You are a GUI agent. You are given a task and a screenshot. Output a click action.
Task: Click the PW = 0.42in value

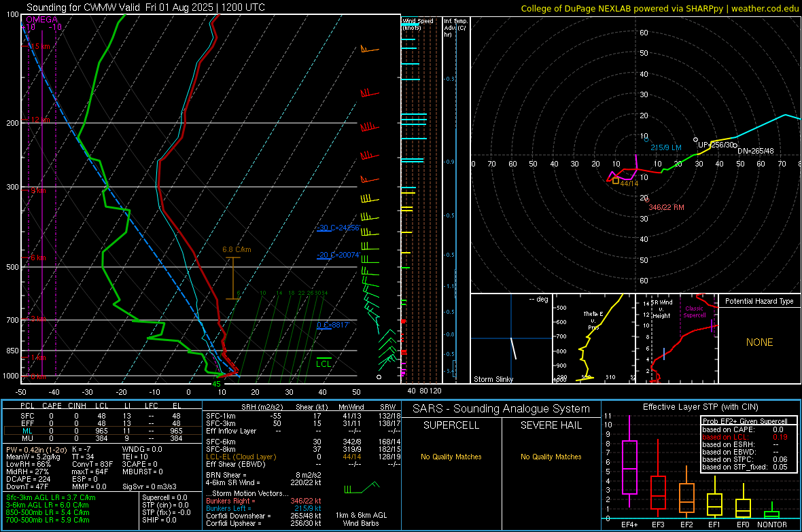(x=36, y=450)
